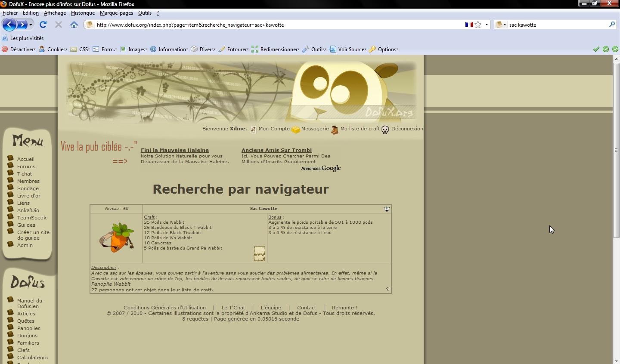This screenshot has width=620, height=364.
Task: Click the yellow Messagerie cube icon
Action: 295,129
